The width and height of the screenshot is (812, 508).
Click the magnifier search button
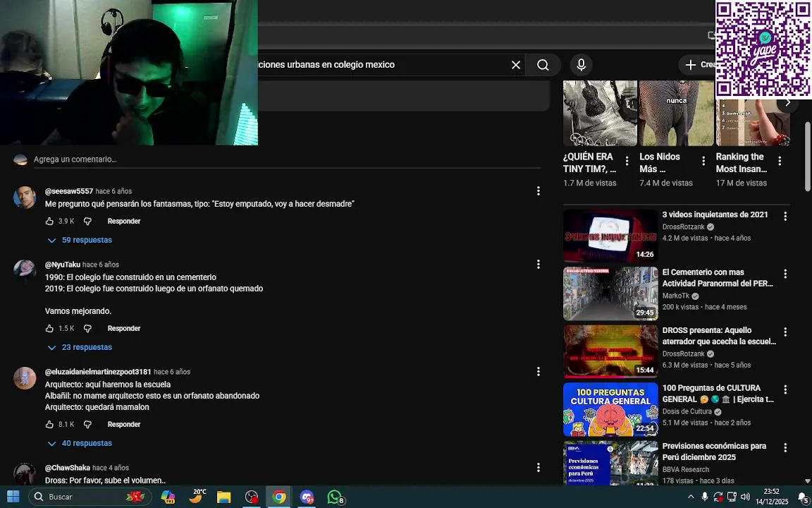(543, 65)
